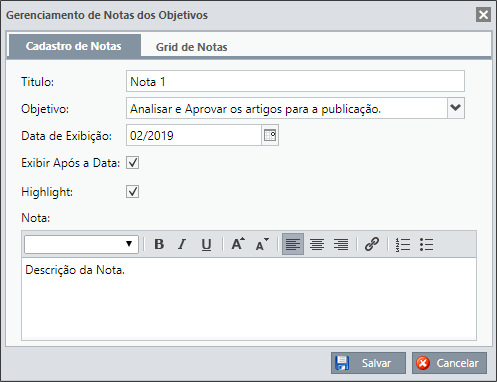Underline the selected note text
497x382 pixels.
[x=206, y=244]
